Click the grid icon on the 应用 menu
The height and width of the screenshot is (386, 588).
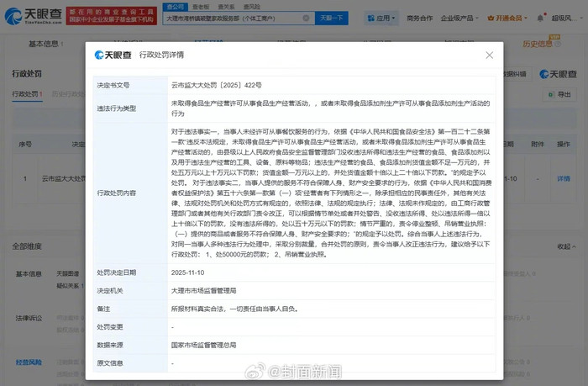click(370, 18)
